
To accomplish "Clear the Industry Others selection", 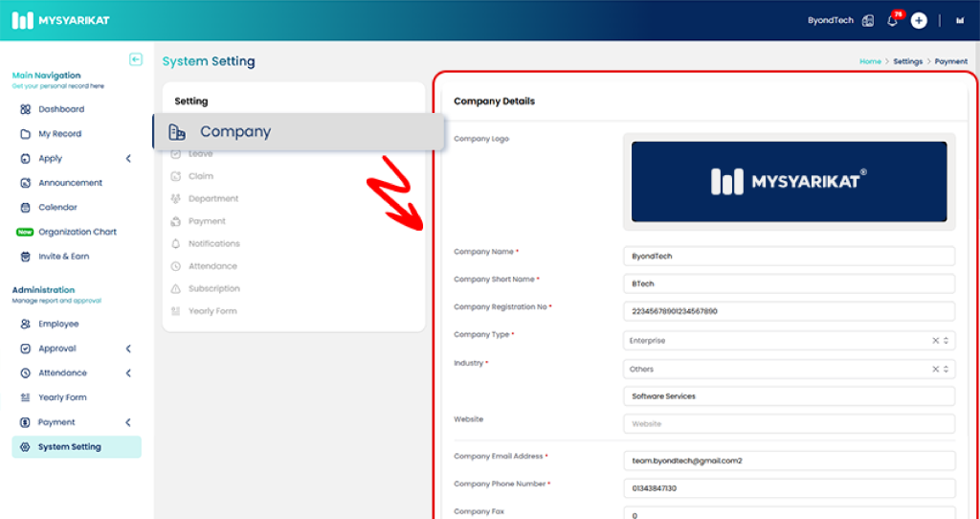I will pos(936,369).
